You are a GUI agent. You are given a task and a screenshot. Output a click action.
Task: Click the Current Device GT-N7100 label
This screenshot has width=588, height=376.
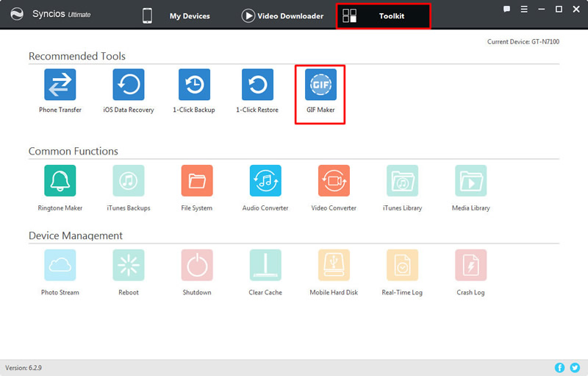tap(523, 42)
